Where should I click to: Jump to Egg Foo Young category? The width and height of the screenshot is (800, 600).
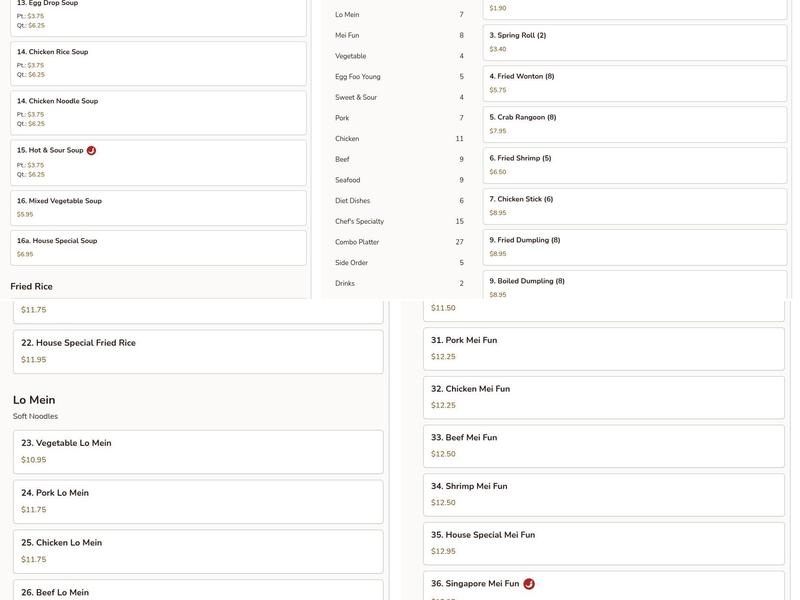pyautogui.click(x=358, y=77)
